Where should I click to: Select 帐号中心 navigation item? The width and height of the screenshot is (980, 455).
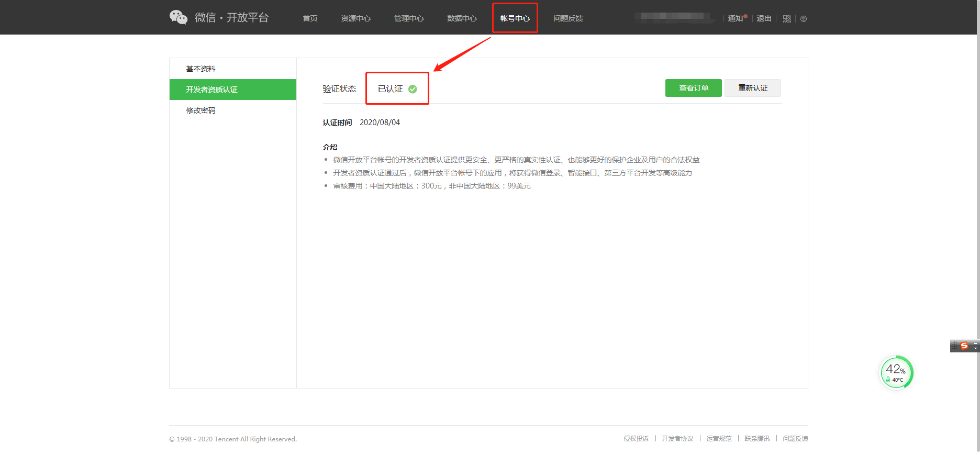pos(515,18)
